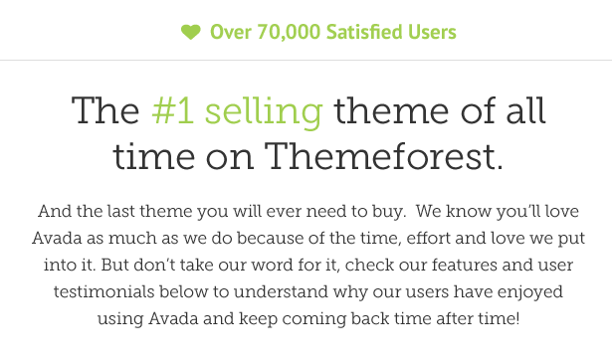Click the word "The" starting the headline
Image resolution: width=612 pixels, height=364 pixels.
pos(105,110)
